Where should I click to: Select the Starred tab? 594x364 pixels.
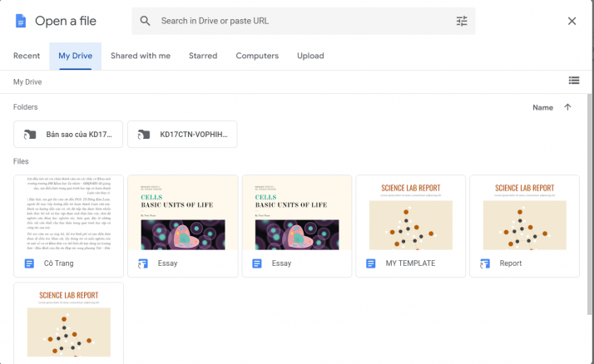pyautogui.click(x=203, y=56)
